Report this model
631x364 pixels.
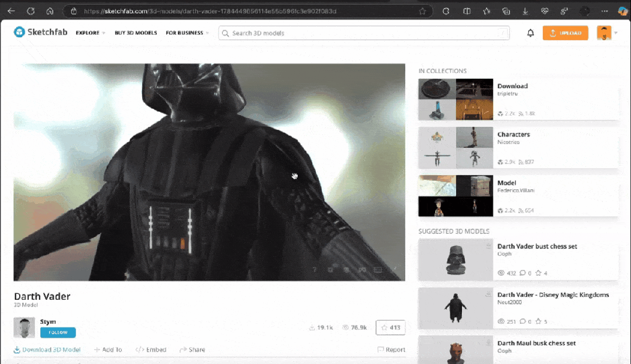(x=391, y=349)
